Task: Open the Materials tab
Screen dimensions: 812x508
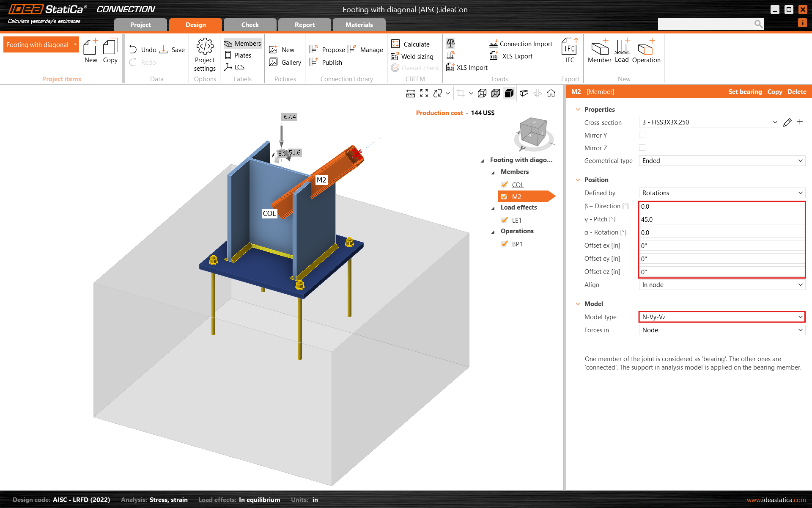Action: tap(359, 25)
